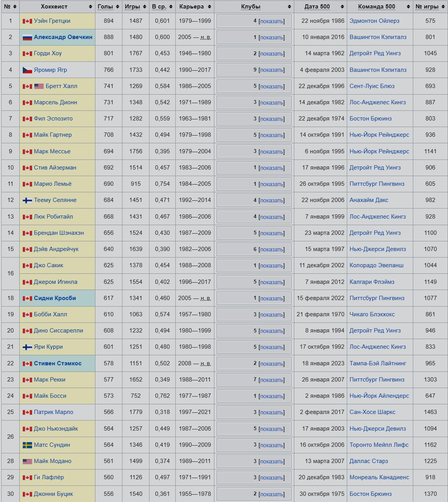Sort by Голы column sort arrows
The image size is (448, 502).
click(117, 7)
